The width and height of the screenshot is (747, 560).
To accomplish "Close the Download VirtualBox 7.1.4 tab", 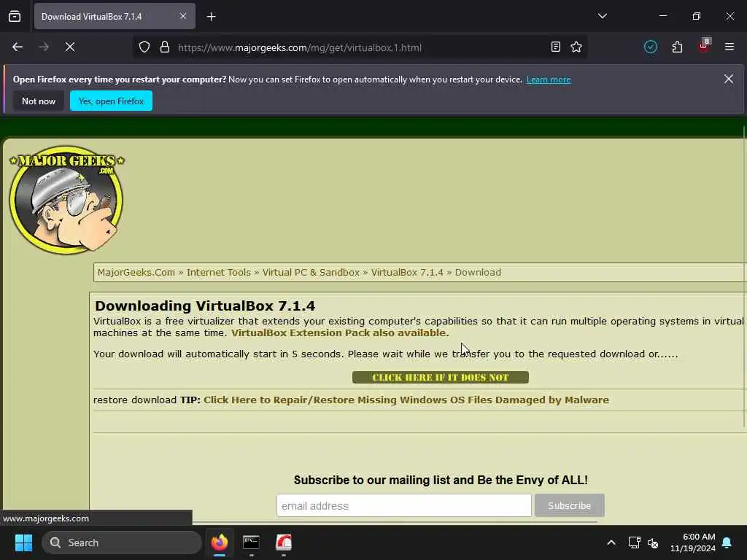I will [x=183, y=16].
